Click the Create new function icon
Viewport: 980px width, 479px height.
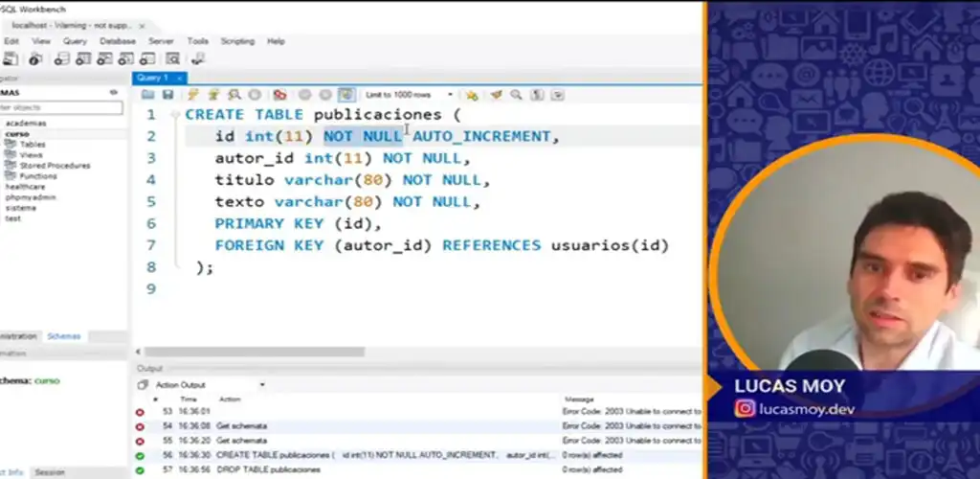point(146,58)
